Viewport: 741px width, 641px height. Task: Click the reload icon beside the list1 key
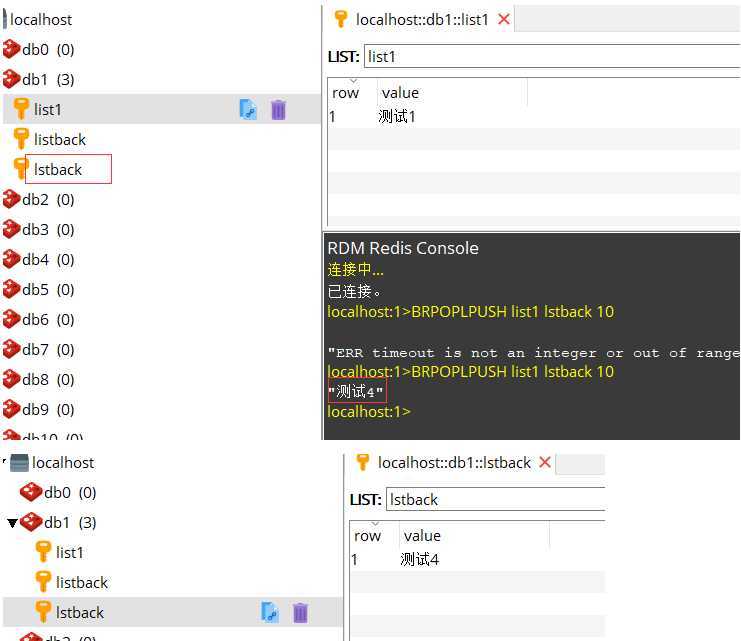[x=248, y=109]
